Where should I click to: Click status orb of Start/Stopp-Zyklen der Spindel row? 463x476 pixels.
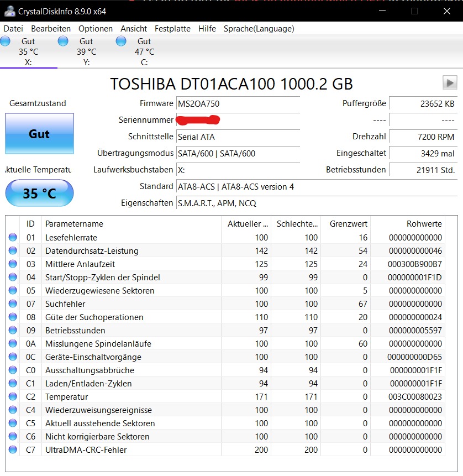[x=13, y=277]
